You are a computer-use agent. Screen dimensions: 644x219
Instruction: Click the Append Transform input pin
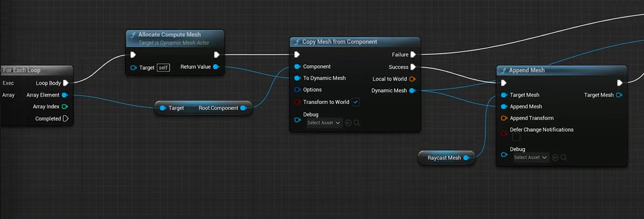[504, 118]
